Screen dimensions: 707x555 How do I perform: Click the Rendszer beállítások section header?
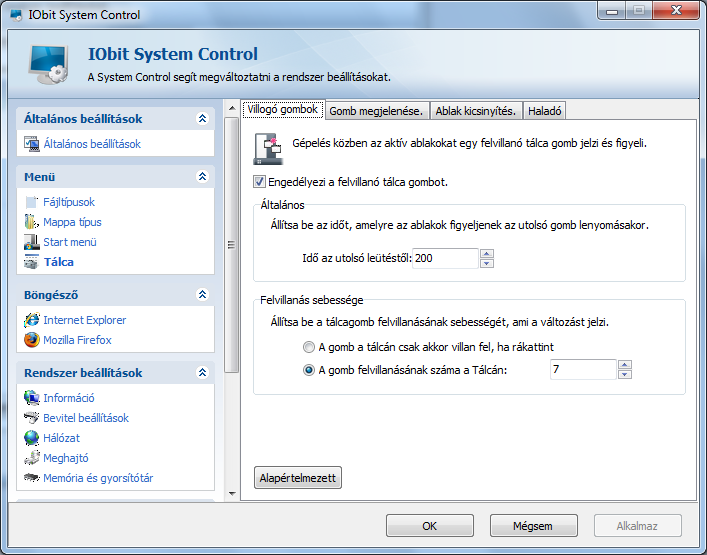tap(115, 373)
